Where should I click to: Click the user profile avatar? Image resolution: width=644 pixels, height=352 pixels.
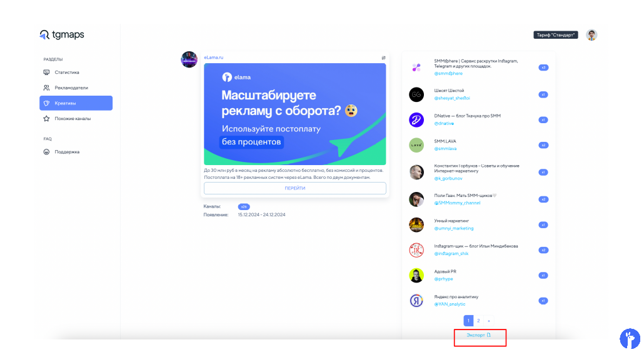(x=591, y=35)
